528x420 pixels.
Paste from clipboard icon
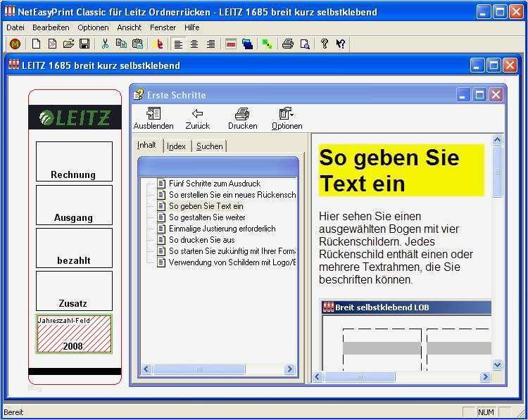click(138, 44)
